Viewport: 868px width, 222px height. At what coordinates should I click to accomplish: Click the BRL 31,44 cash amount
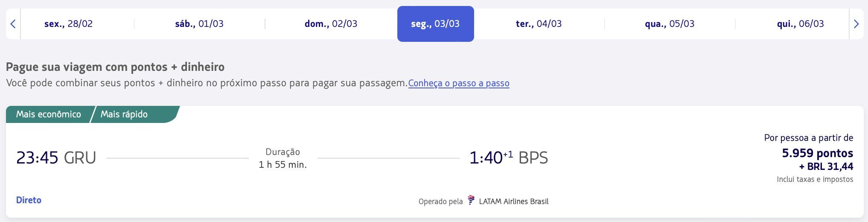coord(826,166)
